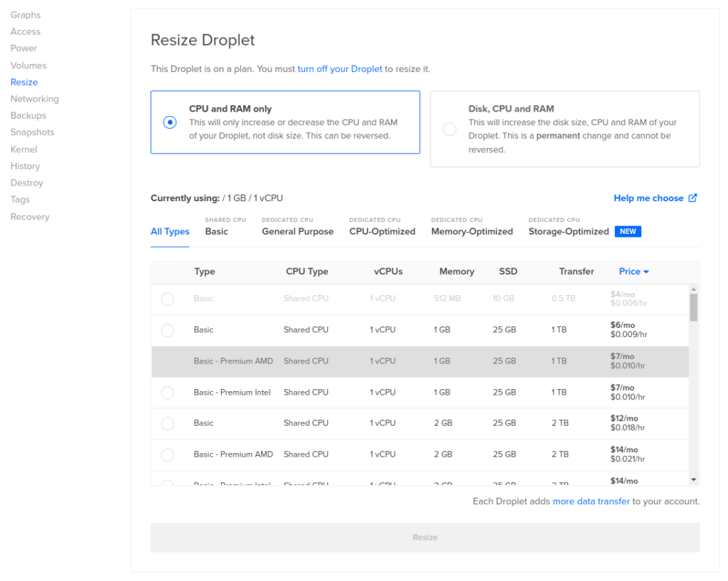The image size is (728, 581).
Task: Select the CPU and RAM only radio option
Action: tap(169, 122)
